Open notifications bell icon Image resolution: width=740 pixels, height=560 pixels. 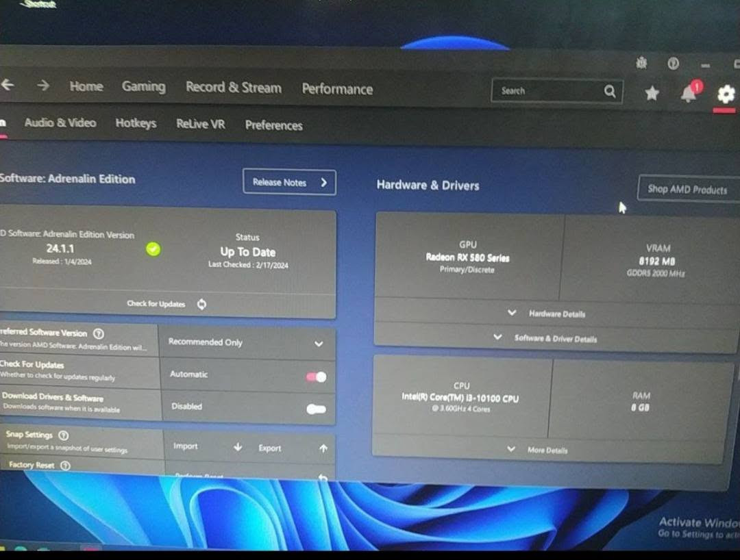[x=689, y=94]
